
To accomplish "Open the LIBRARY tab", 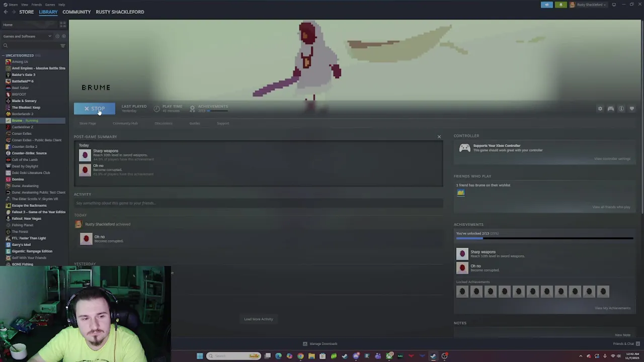I will tap(48, 12).
